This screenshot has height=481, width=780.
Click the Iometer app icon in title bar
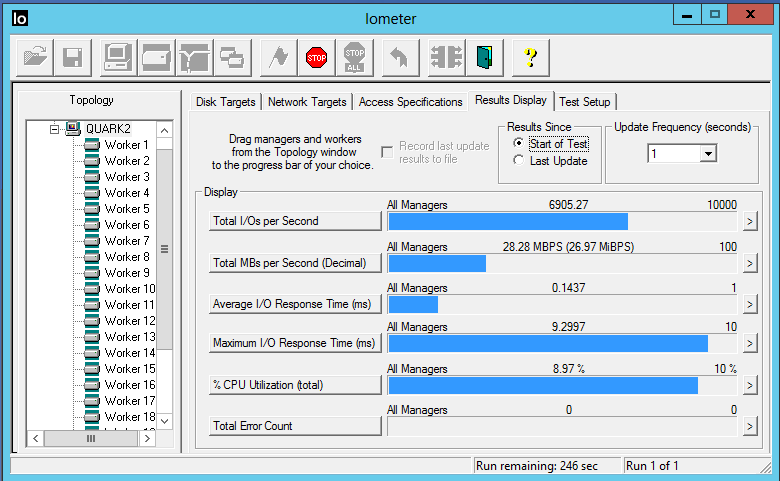[x=20, y=18]
